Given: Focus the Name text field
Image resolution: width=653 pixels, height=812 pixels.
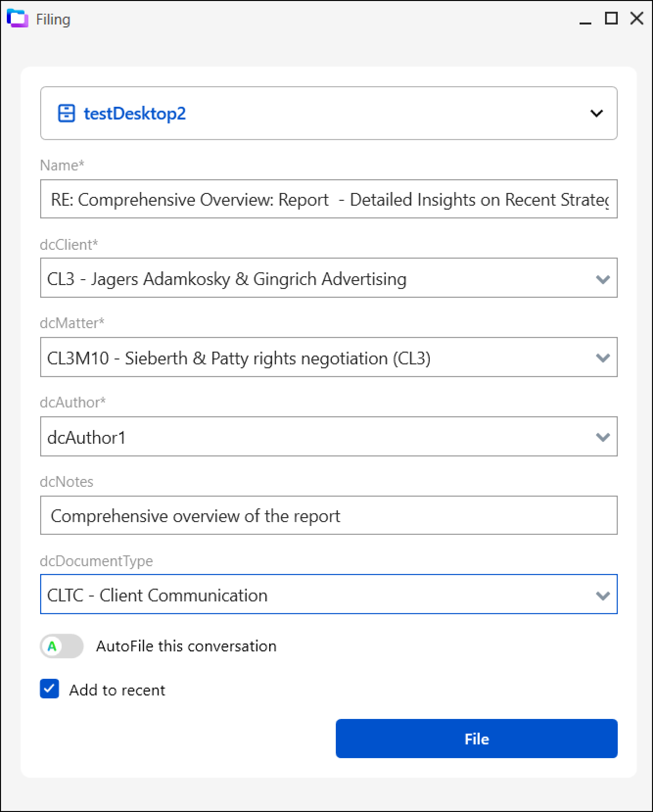Looking at the screenshot, I should pyautogui.click(x=328, y=199).
